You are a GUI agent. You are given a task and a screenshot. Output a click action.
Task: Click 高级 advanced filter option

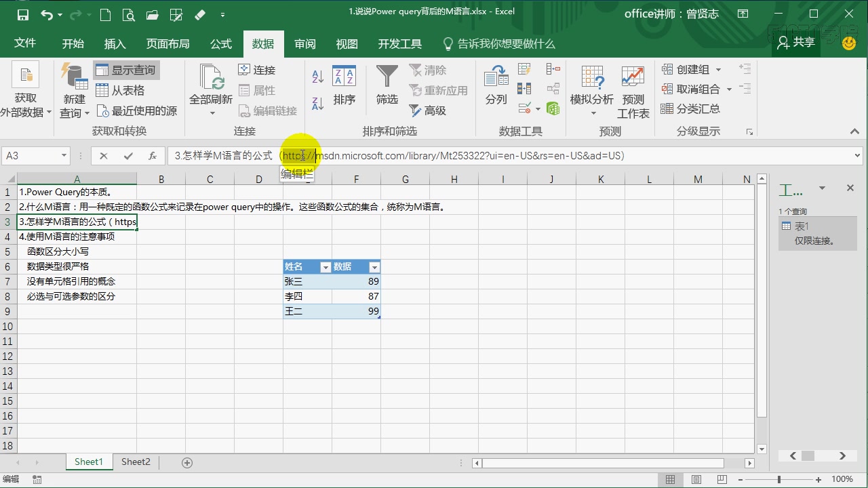(432, 110)
